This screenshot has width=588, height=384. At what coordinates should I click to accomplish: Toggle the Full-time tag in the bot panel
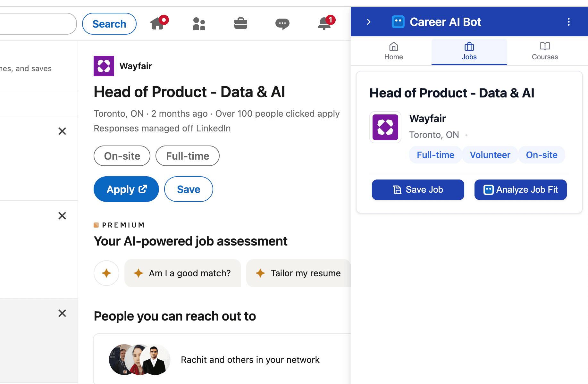pos(435,154)
